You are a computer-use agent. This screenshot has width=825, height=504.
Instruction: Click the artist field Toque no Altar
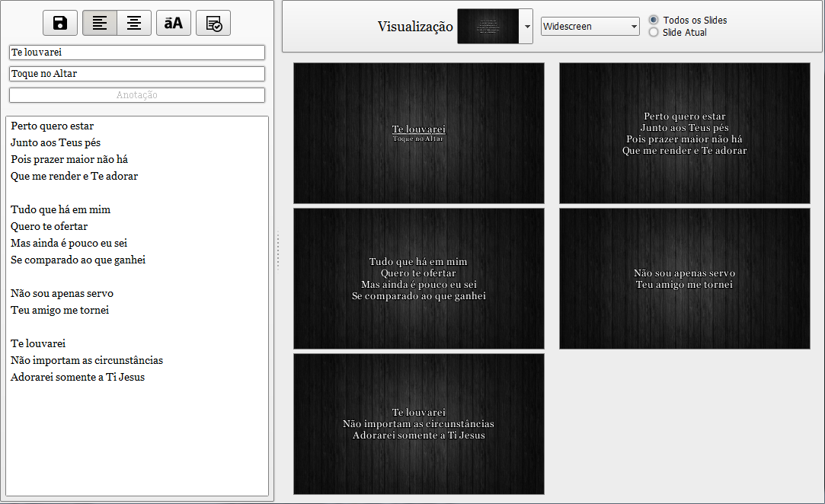(x=137, y=74)
